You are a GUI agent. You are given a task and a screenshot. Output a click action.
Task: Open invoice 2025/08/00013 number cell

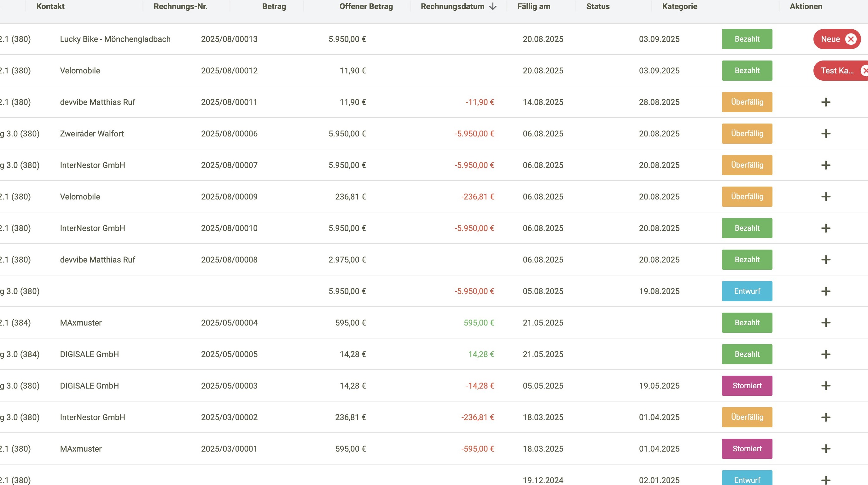[229, 39]
